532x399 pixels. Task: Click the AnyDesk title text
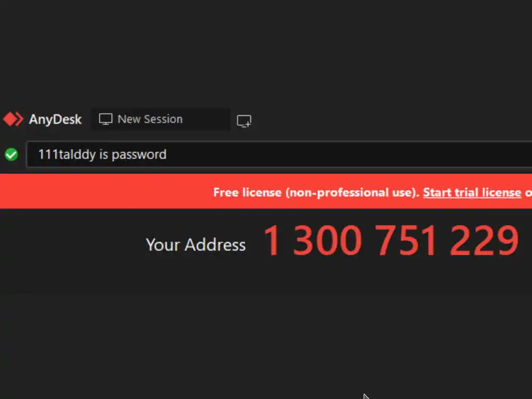(x=55, y=119)
